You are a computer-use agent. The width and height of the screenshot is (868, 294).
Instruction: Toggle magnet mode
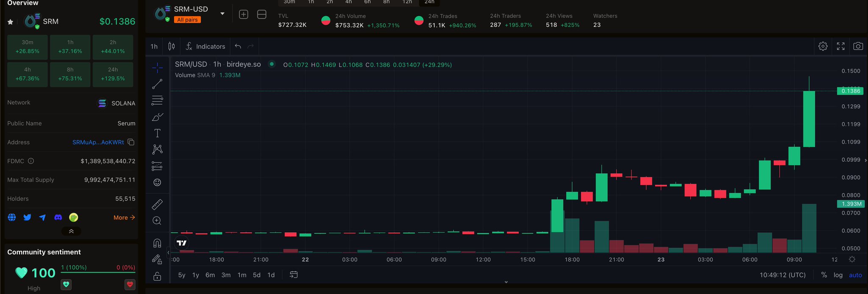[x=157, y=243]
